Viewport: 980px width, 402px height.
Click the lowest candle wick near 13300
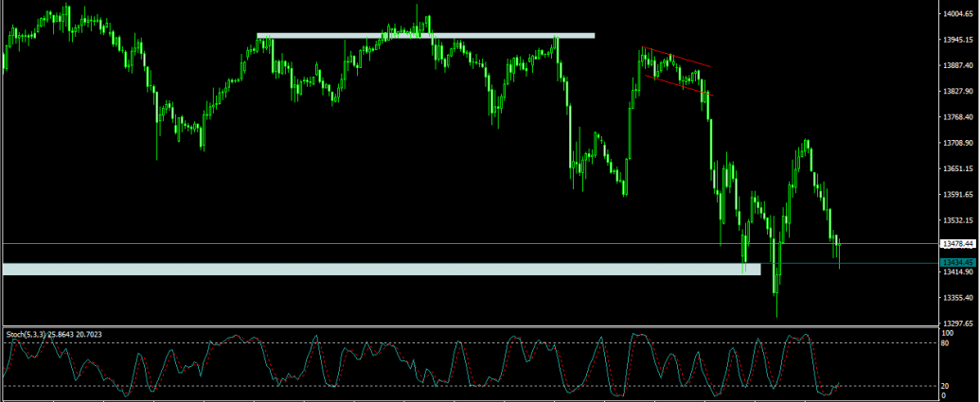776,306
